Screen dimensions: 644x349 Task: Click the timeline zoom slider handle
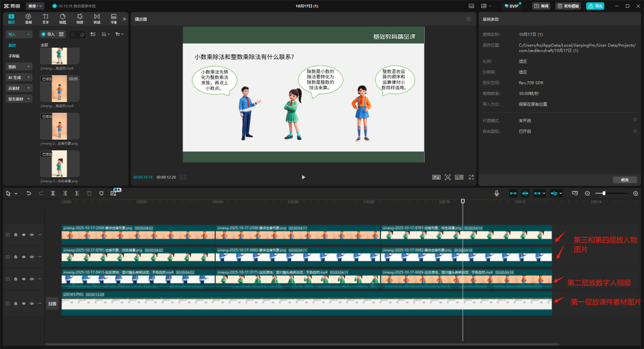click(604, 193)
